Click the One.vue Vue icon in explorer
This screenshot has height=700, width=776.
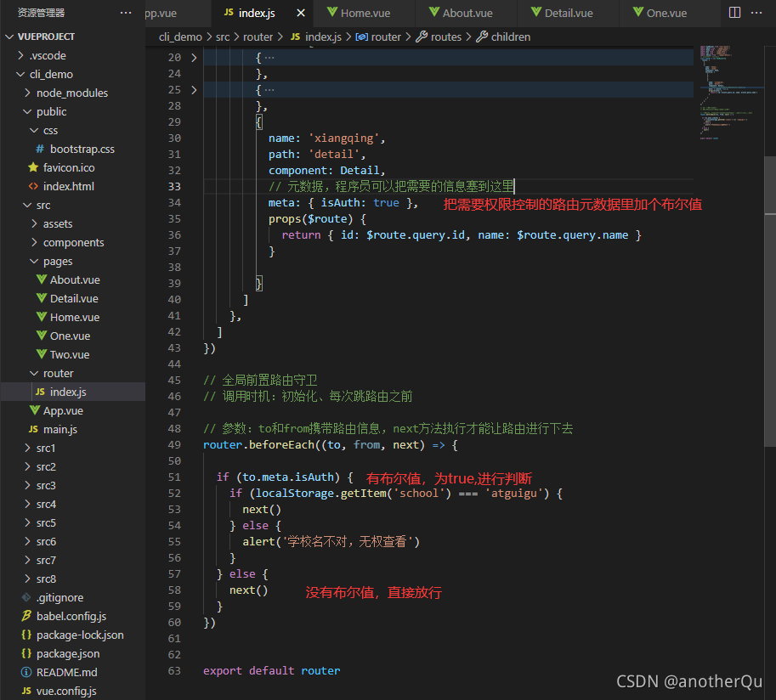pyautogui.click(x=42, y=336)
